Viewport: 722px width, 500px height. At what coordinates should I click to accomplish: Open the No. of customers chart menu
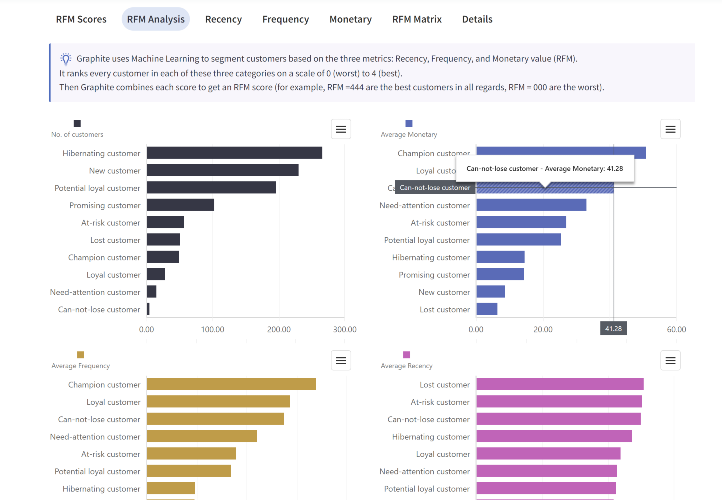341,129
